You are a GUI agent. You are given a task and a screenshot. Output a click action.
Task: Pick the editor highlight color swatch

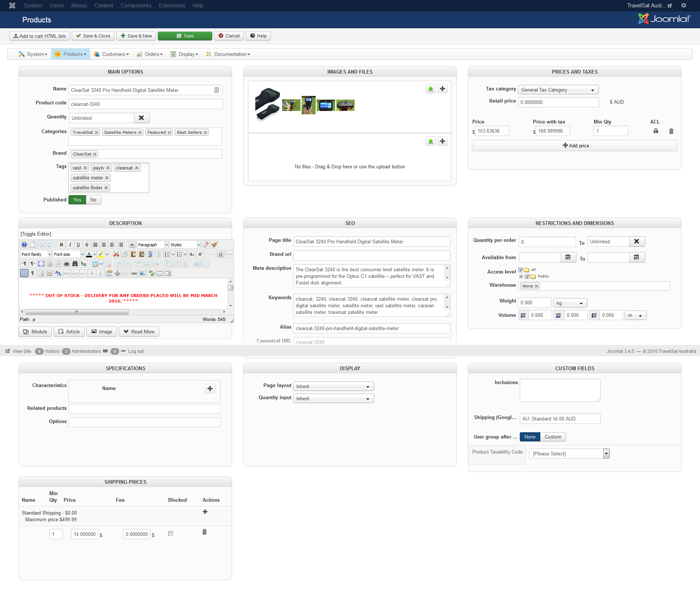click(x=101, y=254)
